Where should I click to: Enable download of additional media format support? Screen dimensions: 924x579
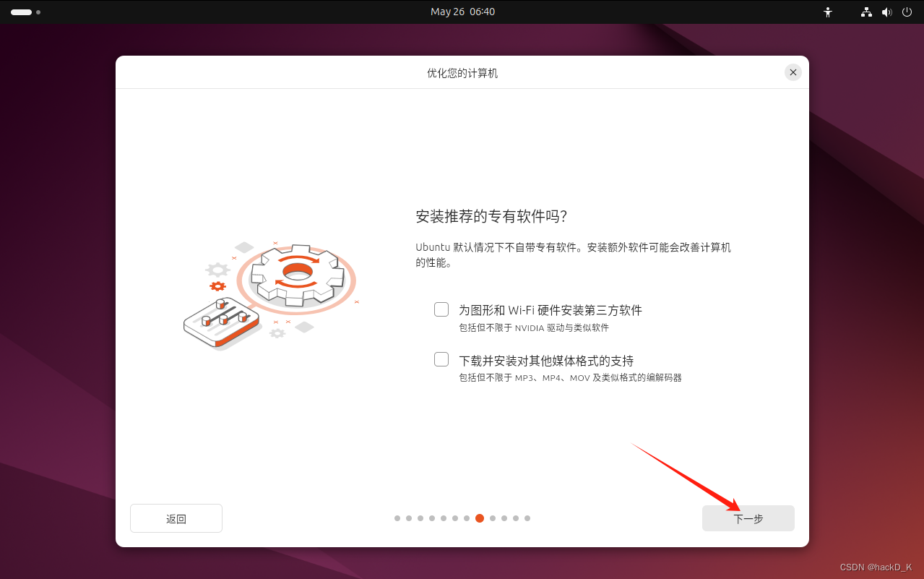click(x=441, y=359)
